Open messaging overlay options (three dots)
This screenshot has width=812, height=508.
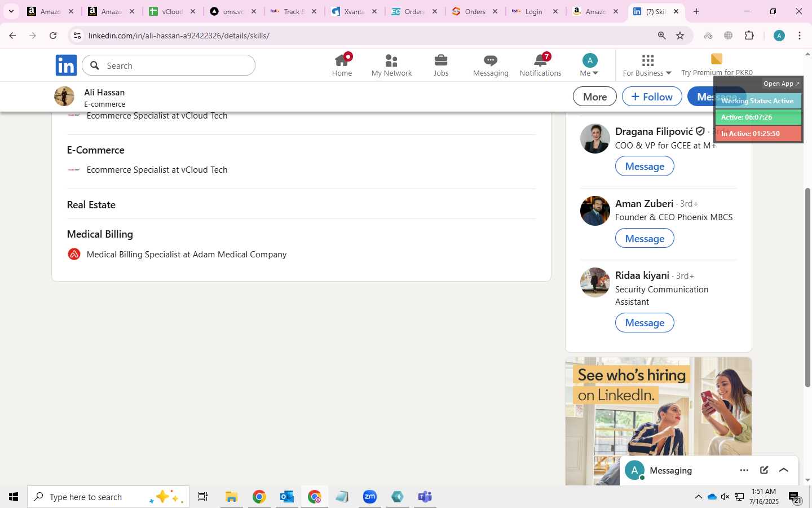click(744, 470)
